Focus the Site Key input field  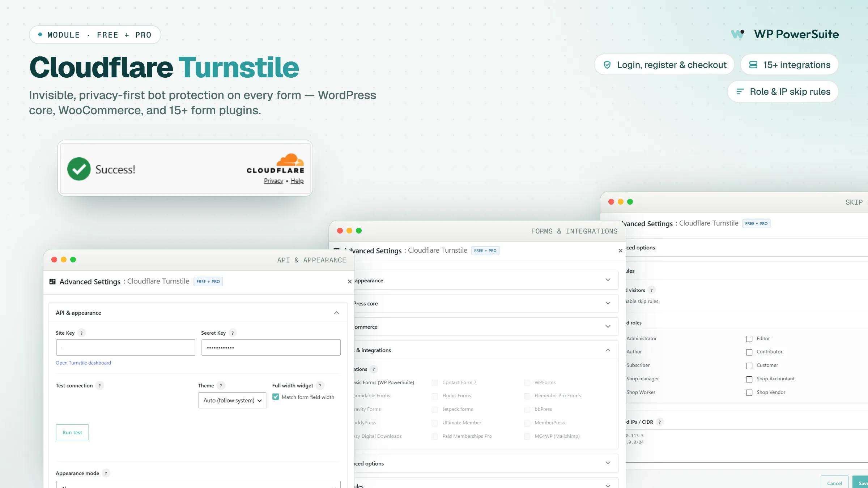coord(125,347)
